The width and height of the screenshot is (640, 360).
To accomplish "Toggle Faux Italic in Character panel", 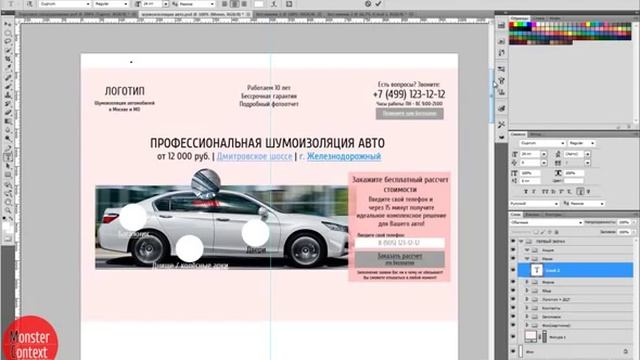I will (534, 191).
